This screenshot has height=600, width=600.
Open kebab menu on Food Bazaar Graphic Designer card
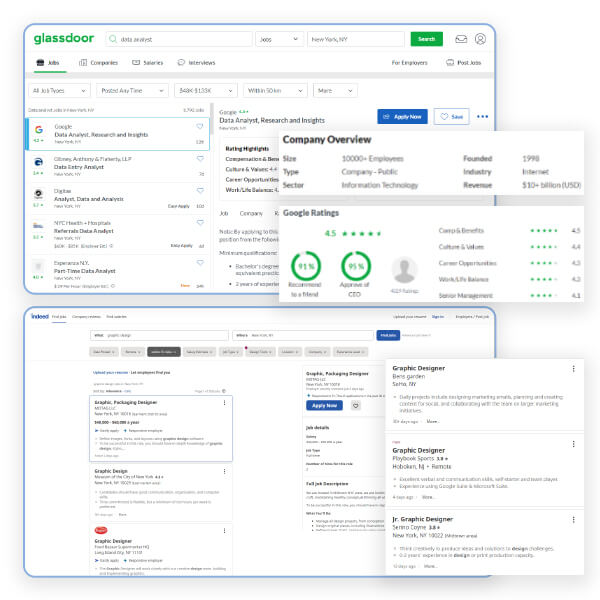click(x=224, y=531)
